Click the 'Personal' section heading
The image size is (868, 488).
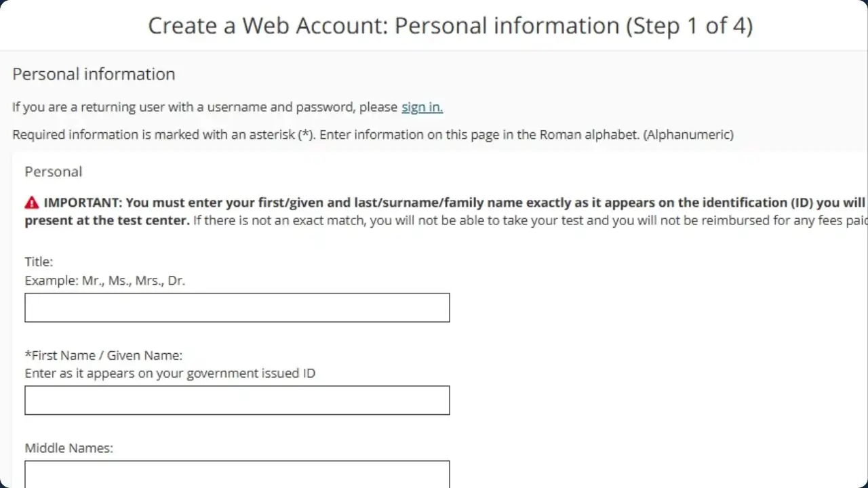53,171
